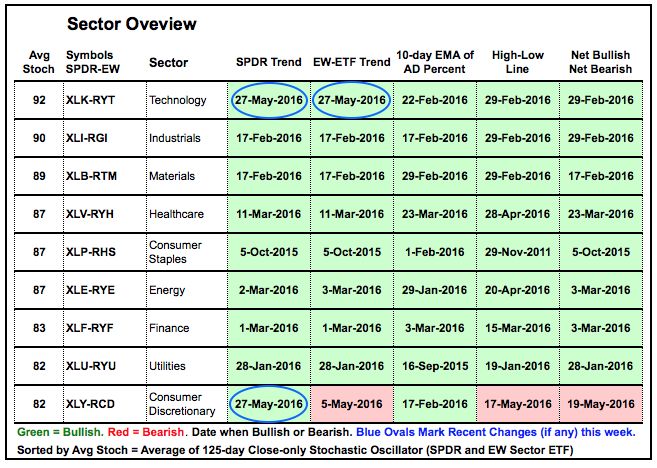Select Energy's EW-ETF Trend date 3-Mar-2016
Viewport: 657px width, 468px height.
[x=352, y=290]
